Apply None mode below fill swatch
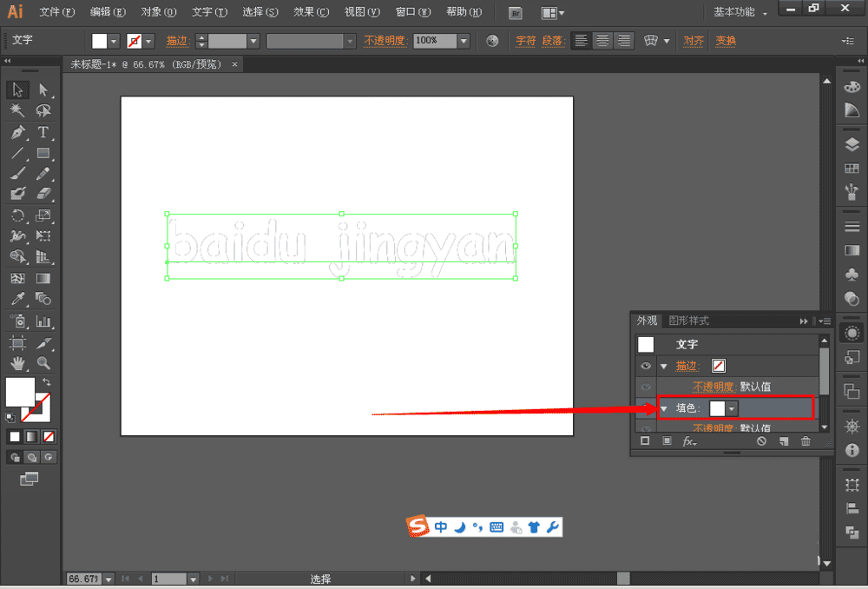The image size is (868, 589). click(x=49, y=437)
